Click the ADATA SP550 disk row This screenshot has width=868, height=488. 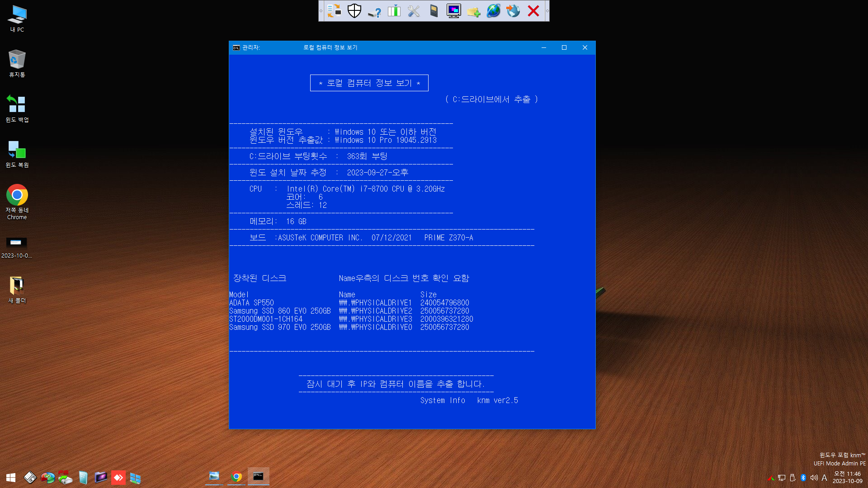click(x=349, y=303)
